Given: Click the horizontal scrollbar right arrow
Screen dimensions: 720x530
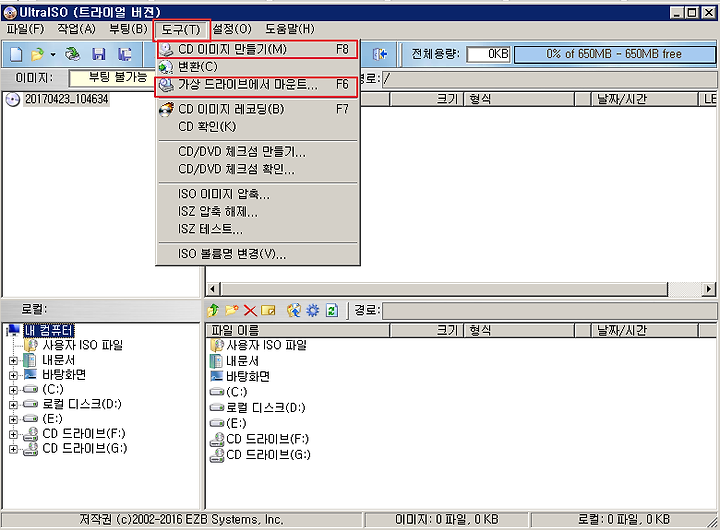Looking at the screenshot, I should coord(709,289).
